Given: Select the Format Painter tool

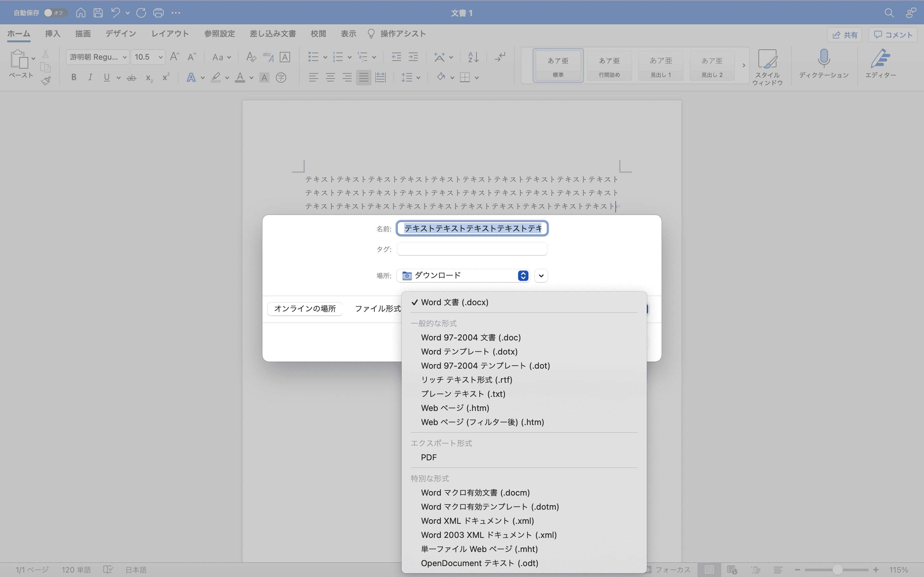Looking at the screenshot, I should pyautogui.click(x=46, y=80).
